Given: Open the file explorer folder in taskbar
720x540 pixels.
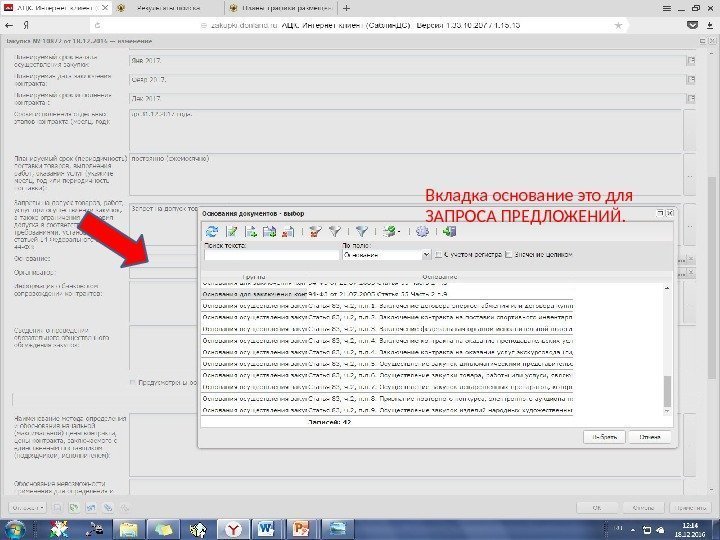Looking at the screenshot, I should point(129,530).
